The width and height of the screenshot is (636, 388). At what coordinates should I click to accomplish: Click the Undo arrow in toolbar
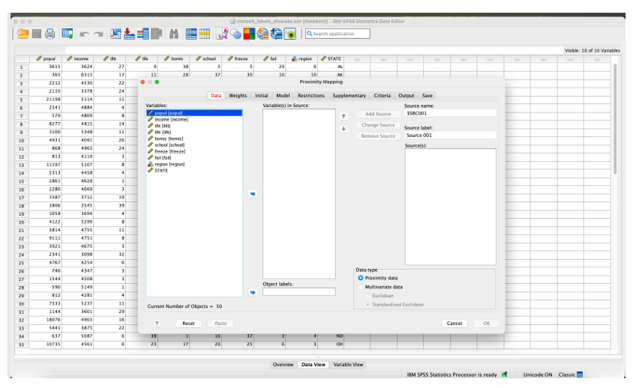84,34
